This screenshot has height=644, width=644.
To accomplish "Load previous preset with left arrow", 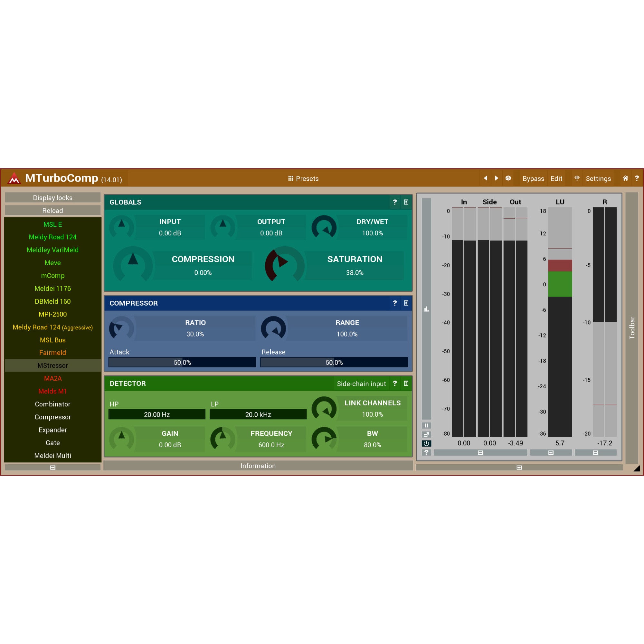I will tap(485, 178).
